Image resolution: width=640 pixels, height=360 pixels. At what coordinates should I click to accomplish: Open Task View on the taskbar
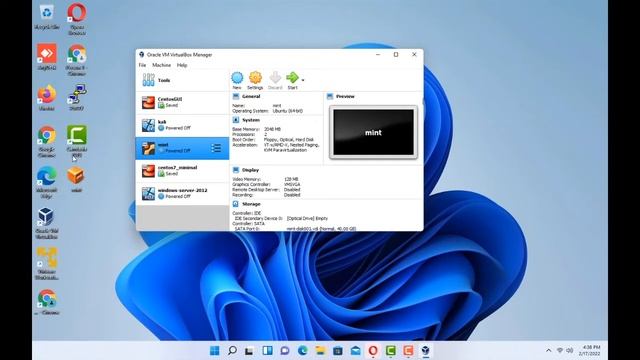pyautogui.click(x=249, y=350)
